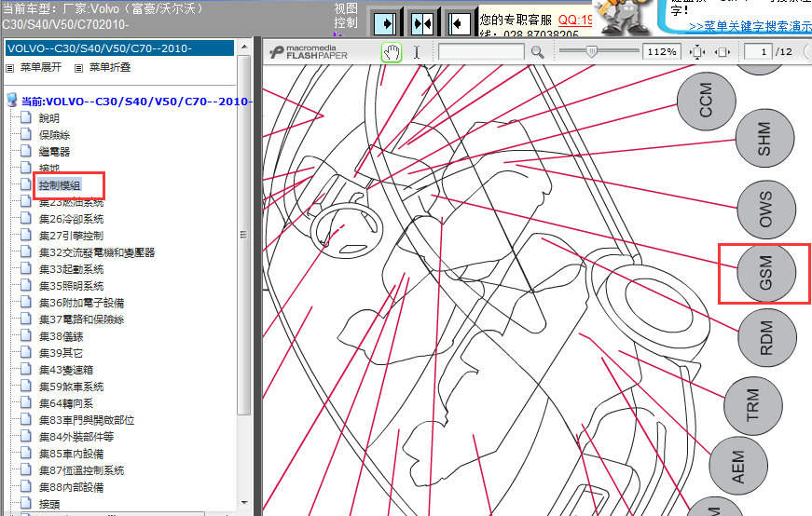Viewport: 812px width, 516px height.
Task: Click the Macromedia FlashPaper logo
Action: click(309, 52)
